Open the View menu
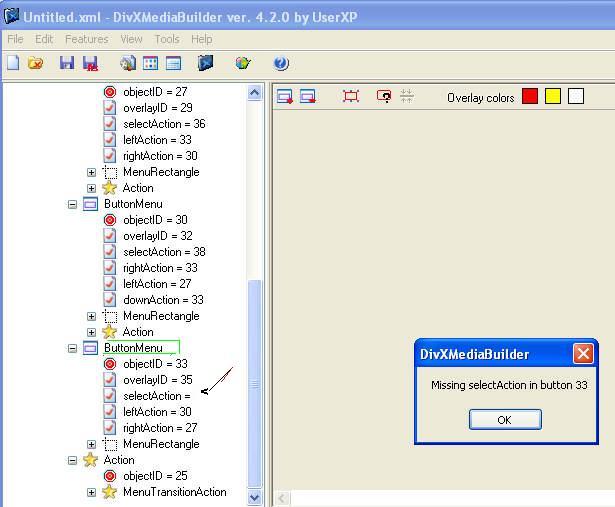 click(131, 39)
